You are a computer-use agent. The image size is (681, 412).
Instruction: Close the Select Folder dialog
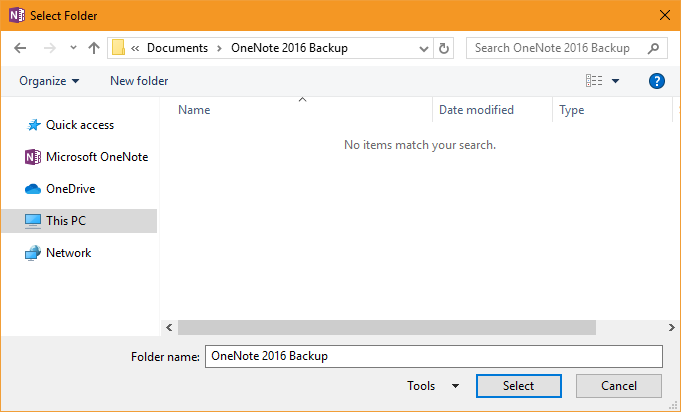click(664, 16)
